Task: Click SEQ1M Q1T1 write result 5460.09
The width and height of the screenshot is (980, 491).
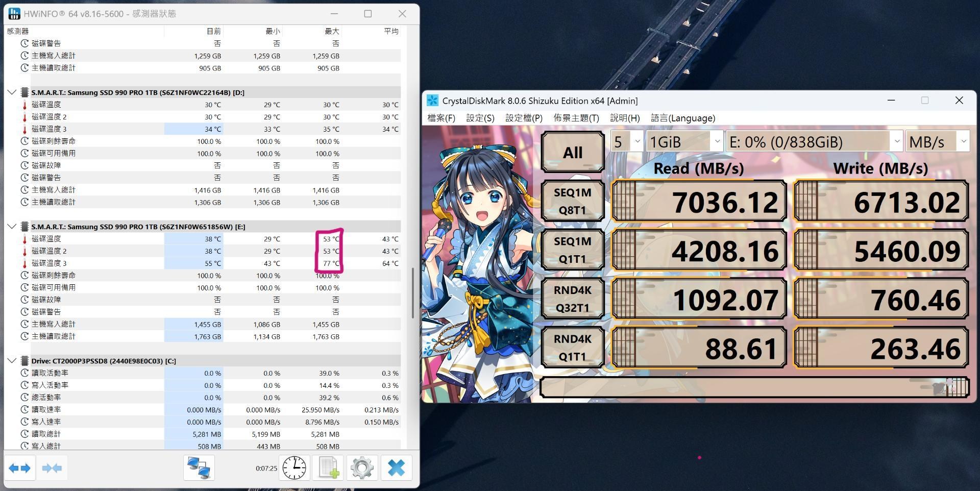Action: click(x=881, y=250)
